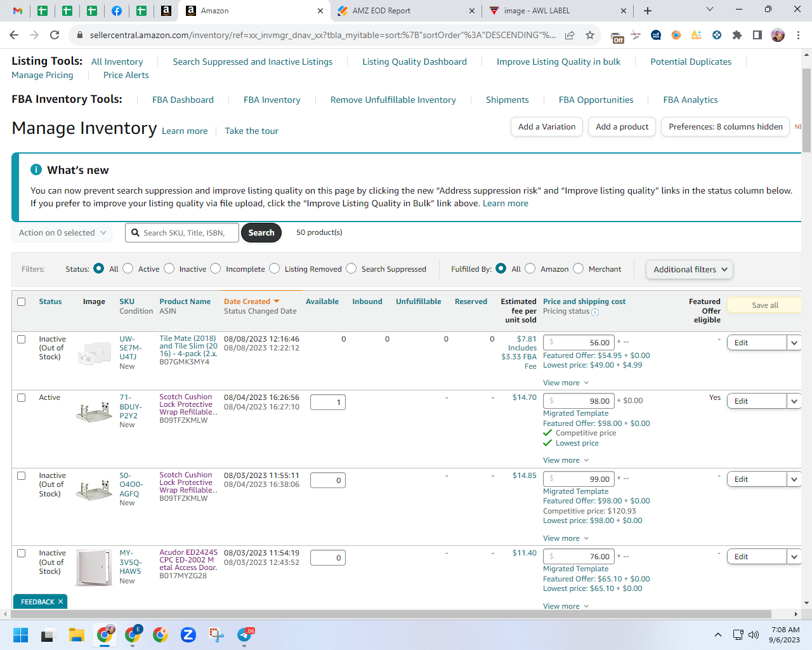Filter Fulfilled By Merchant radio
This screenshot has height=650, width=812.
tap(579, 269)
